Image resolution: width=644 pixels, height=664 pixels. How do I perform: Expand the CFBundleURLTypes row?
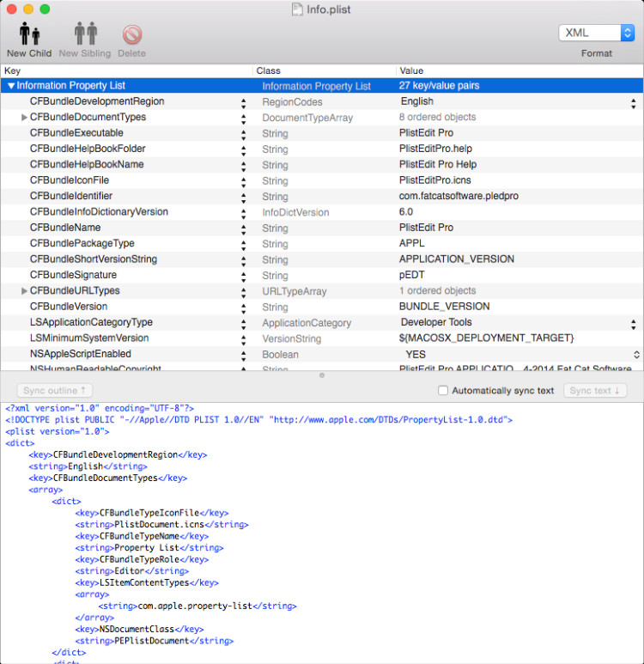24,291
